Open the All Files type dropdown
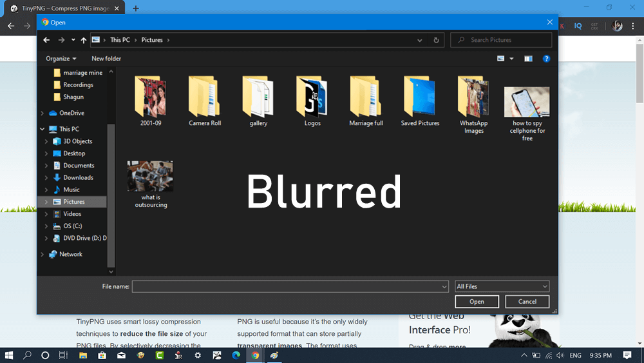This screenshot has height=363, width=644. [x=502, y=286]
